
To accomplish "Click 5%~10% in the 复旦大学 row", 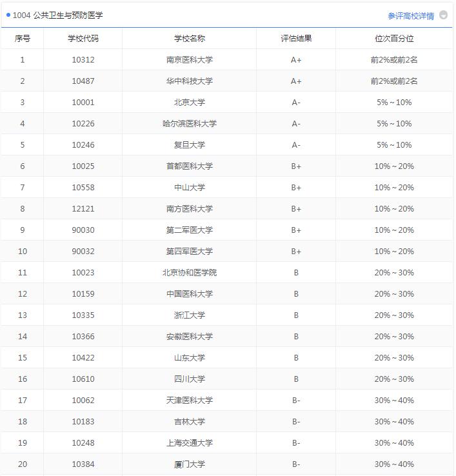I will point(394,145).
